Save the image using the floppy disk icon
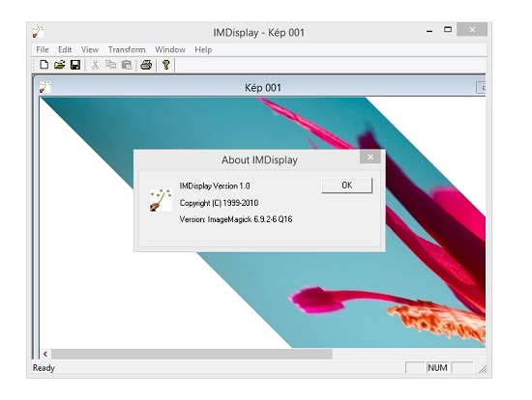Image resolution: width=532 pixels, height=400 pixels. pos(75,65)
